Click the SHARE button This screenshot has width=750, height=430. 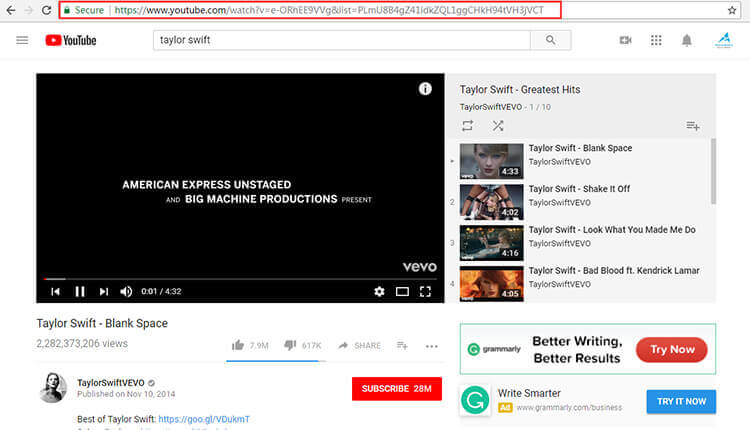(x=360, y=345)
